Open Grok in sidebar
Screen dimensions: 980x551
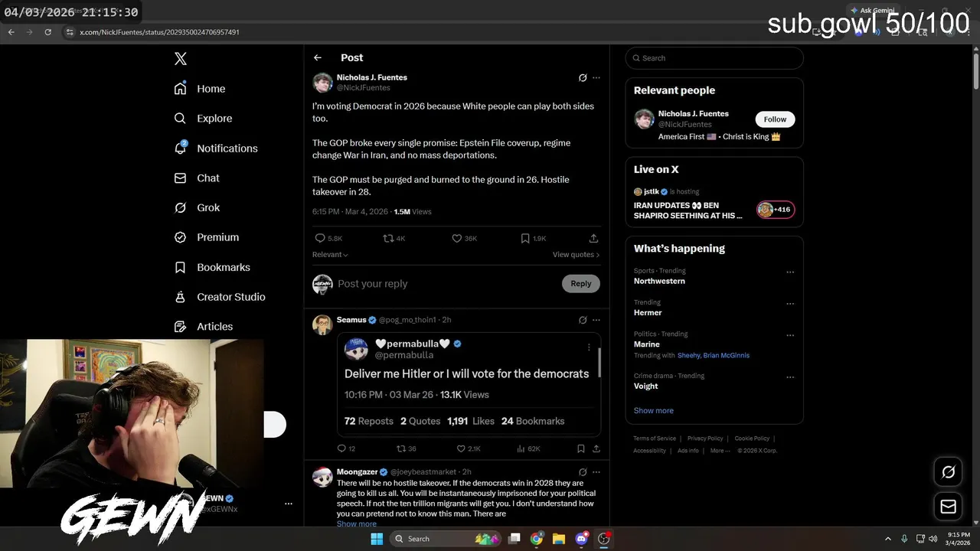tap(197, 207)
